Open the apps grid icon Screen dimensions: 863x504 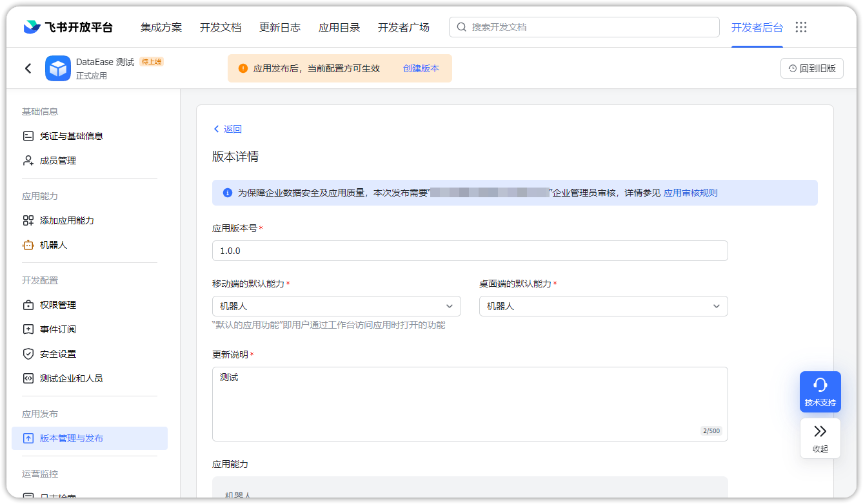tap(801, 27)
